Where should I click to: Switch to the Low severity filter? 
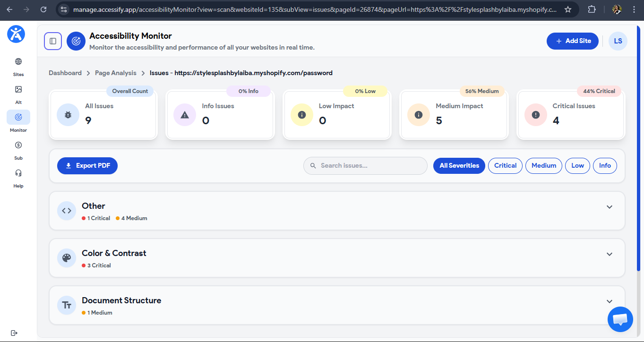(x=577, y=165)
